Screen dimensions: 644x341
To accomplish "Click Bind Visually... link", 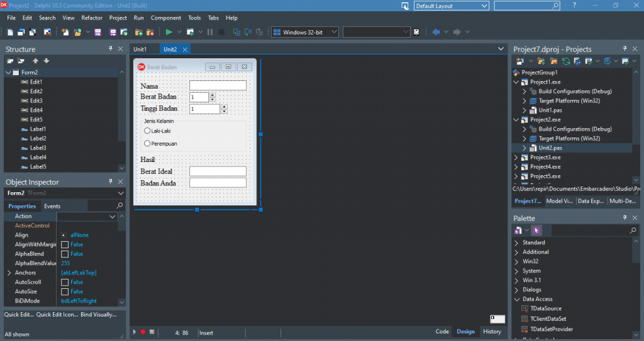I will 99,315.
